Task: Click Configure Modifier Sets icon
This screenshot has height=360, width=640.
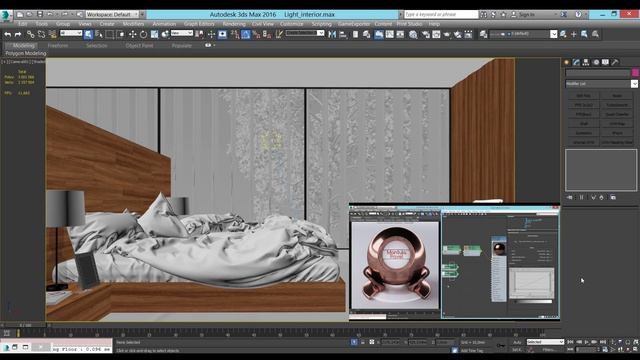Action: click(x=613, y=198)
